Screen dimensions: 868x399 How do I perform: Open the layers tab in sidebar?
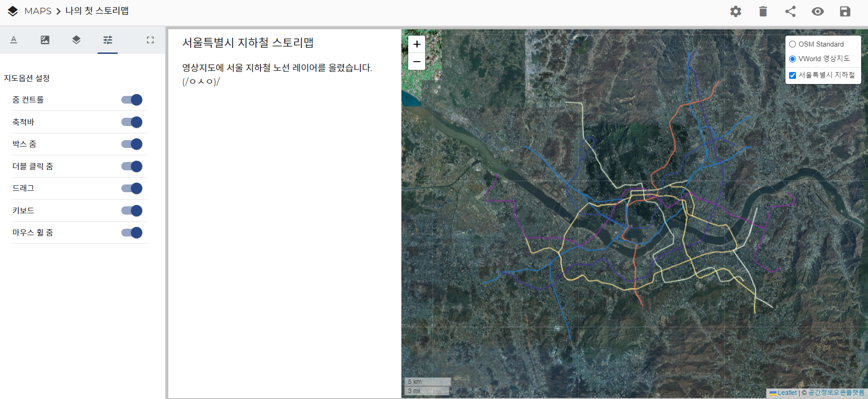coord(76,40)
